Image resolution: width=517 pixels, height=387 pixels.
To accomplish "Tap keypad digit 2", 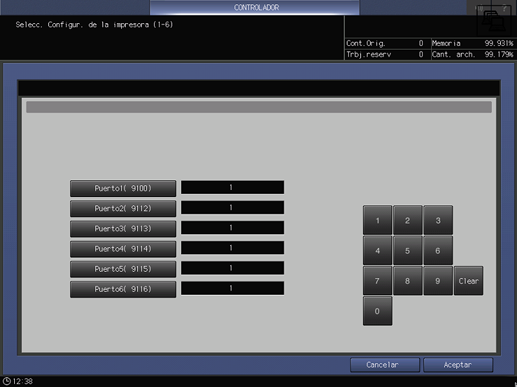I will click(407, 220).
